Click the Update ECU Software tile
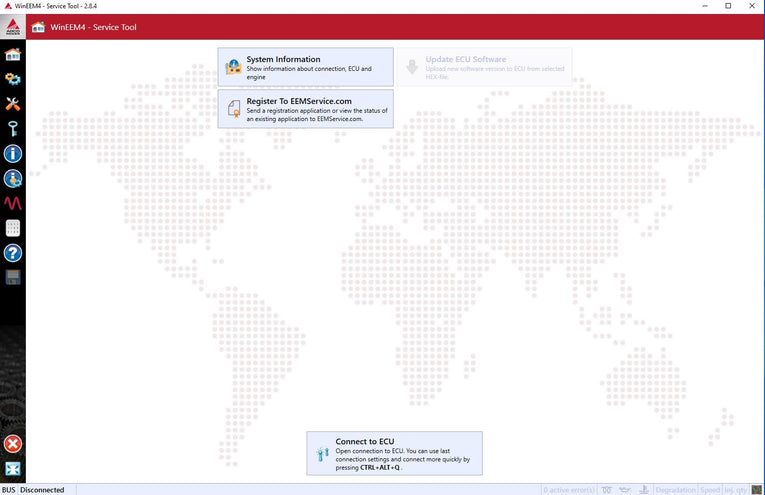Image resolution: width=765 pixels, height=495 pixels. 484,68
